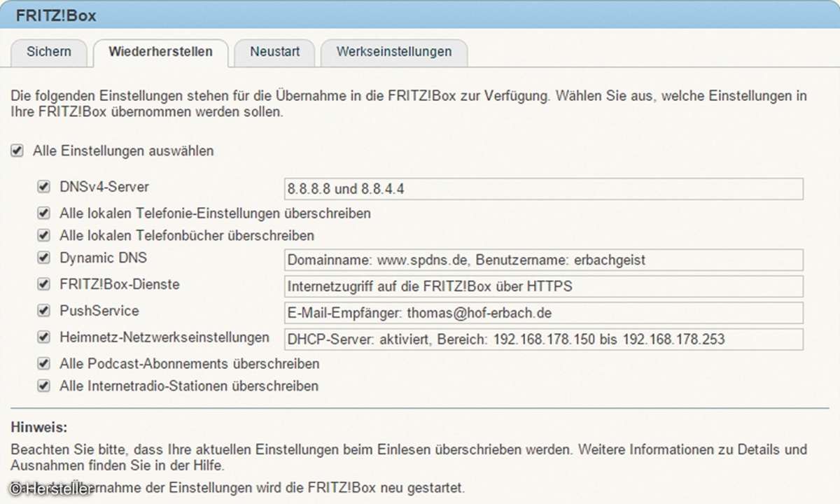Image resolution: width=840 pixels, height=504 pixels.
Task: Select the Wiederherstellen tab
Action: click(161, 52)
